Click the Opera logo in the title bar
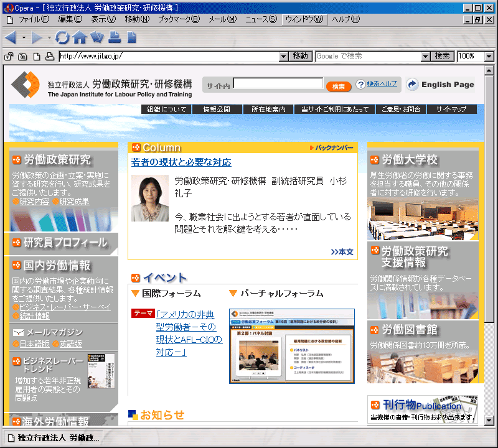This screenshot has width=498, height=448. click(x=9, y=7)
